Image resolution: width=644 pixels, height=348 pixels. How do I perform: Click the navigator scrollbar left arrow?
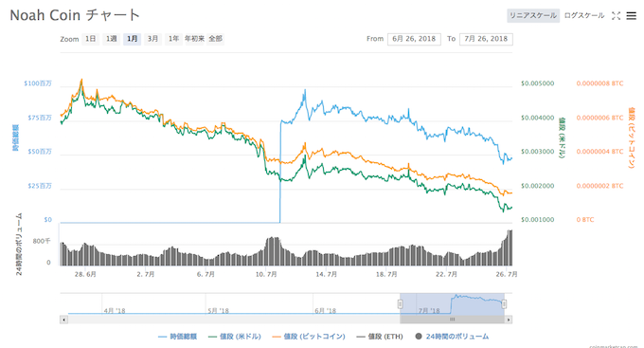click(x=63, y=320)
